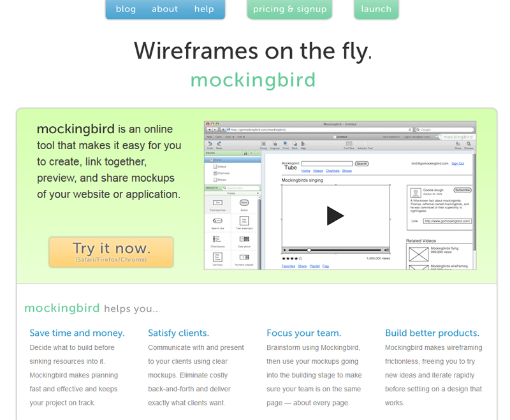Pick the Date picker widget icon

244,239
